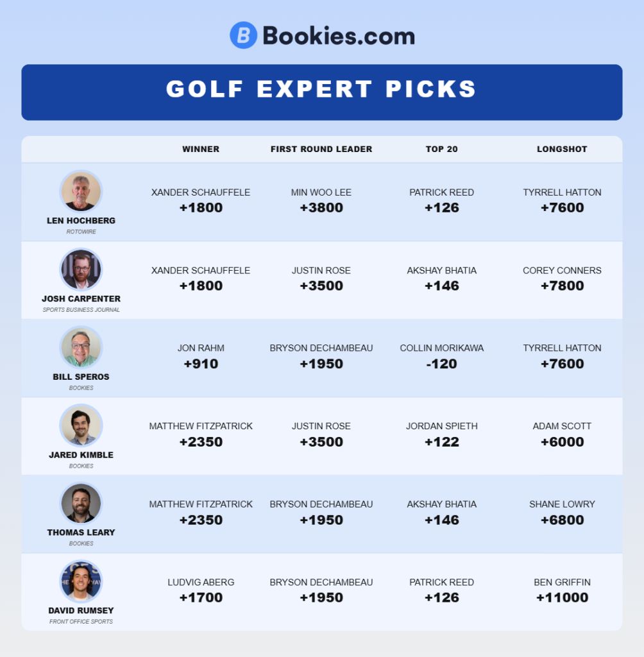Select Jared Kimble's profile photo
644x657 pixels.
tap(81, 425)
